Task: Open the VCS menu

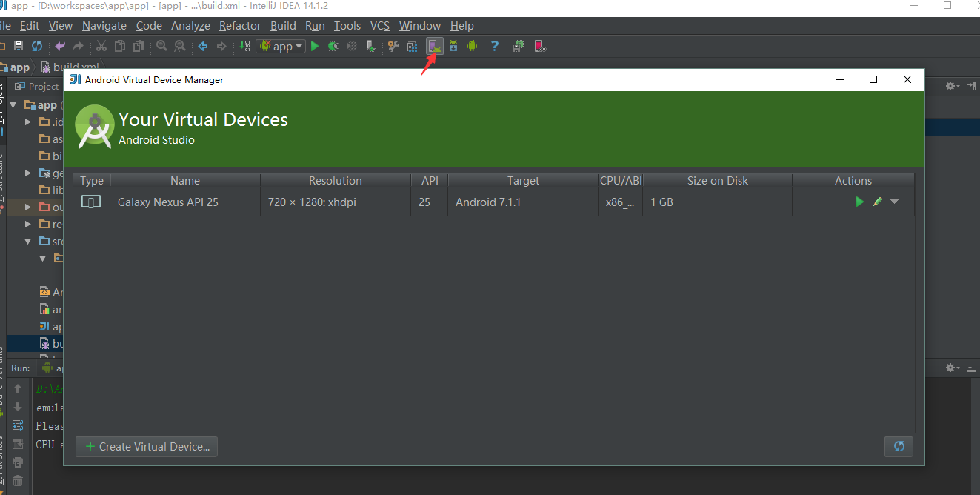Action: point(380,25)
